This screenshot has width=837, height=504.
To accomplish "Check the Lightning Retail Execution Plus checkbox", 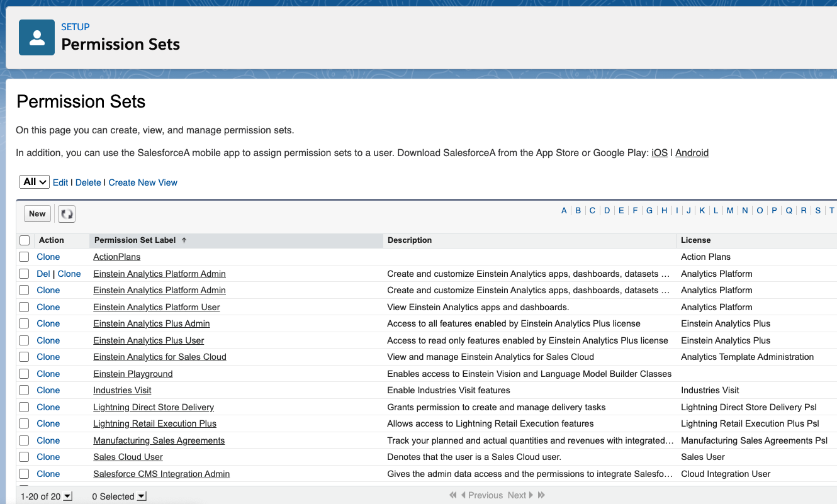I will 24,423.
